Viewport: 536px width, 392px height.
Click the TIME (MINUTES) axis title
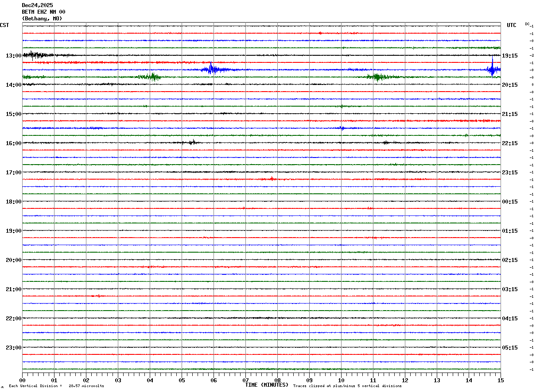click(x=267, y=385)
